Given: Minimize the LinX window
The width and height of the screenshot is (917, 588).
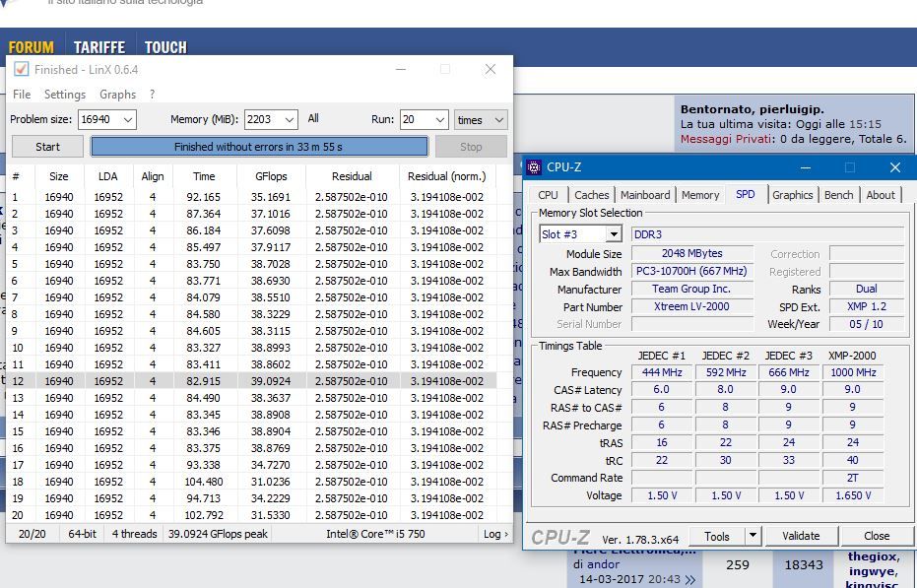Looking at the screenshot, I should click(x=401, y=69).
